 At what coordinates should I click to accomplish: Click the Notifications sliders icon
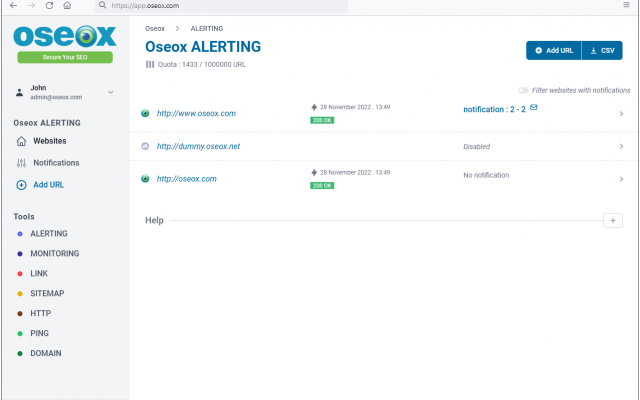(21, 163)
